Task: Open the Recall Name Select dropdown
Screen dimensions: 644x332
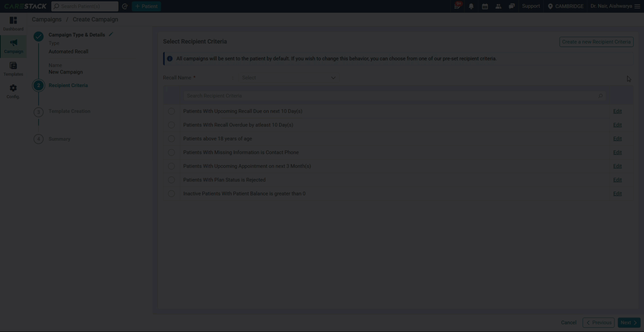Action: pos(289,78)
